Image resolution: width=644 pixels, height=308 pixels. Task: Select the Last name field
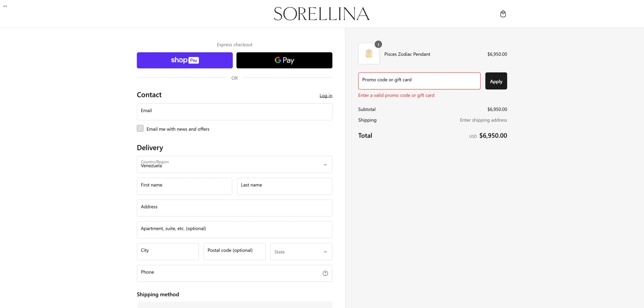tap(284, 187)
